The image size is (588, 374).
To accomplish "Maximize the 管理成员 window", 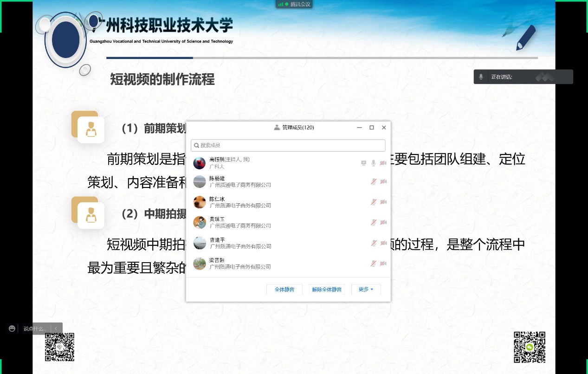I will tap(371, 128).
